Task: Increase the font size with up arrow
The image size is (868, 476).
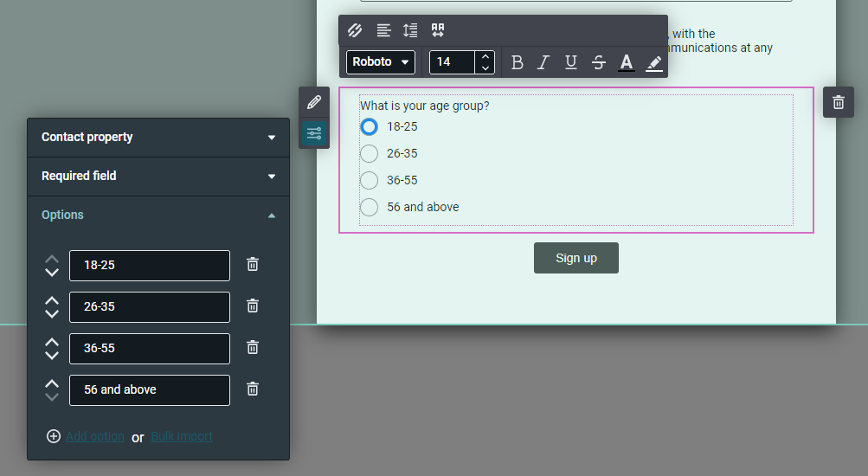Action: pos(485,56)
